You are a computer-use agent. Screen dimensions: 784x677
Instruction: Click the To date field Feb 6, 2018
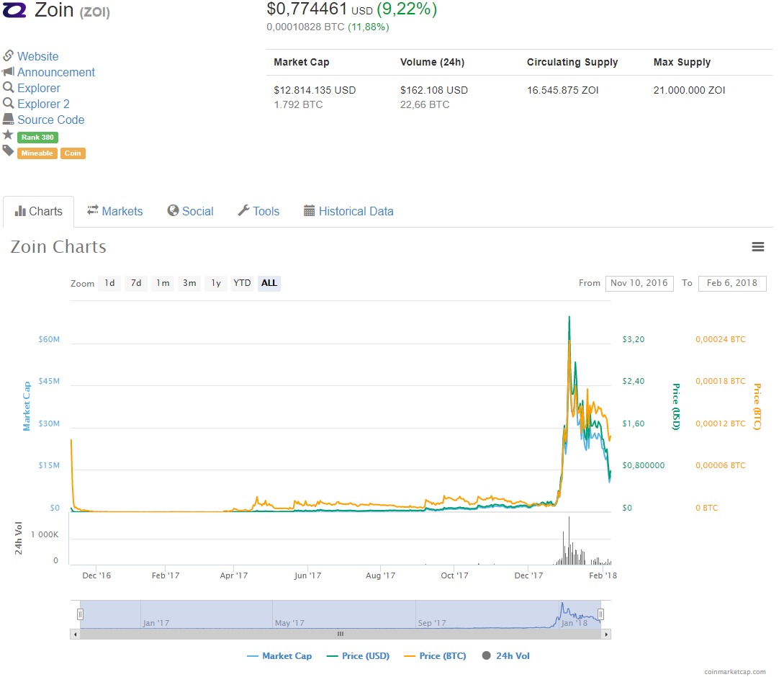(x=732, y=283)
